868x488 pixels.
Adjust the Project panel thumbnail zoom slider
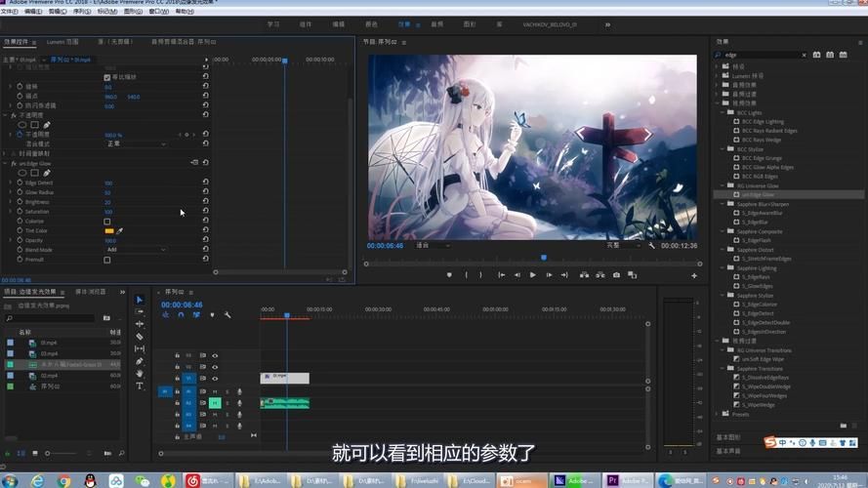tap(62, 453)
